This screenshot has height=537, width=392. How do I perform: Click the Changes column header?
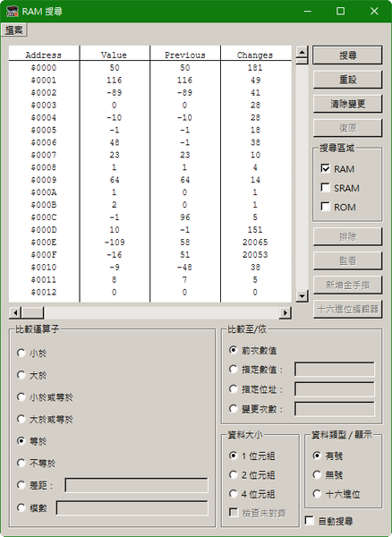pyautogui.click(x=255, y=55)
